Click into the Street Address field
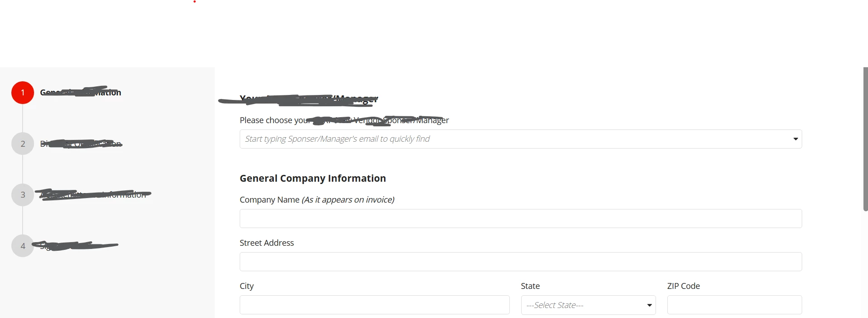 click(521, 262)
